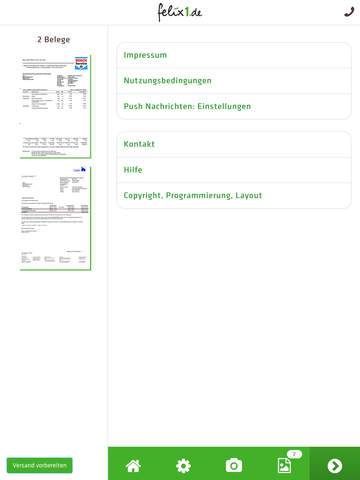This screenshot has height=480, width=360.
Task: Tap the phone call icon
Action: pos(349,12)
